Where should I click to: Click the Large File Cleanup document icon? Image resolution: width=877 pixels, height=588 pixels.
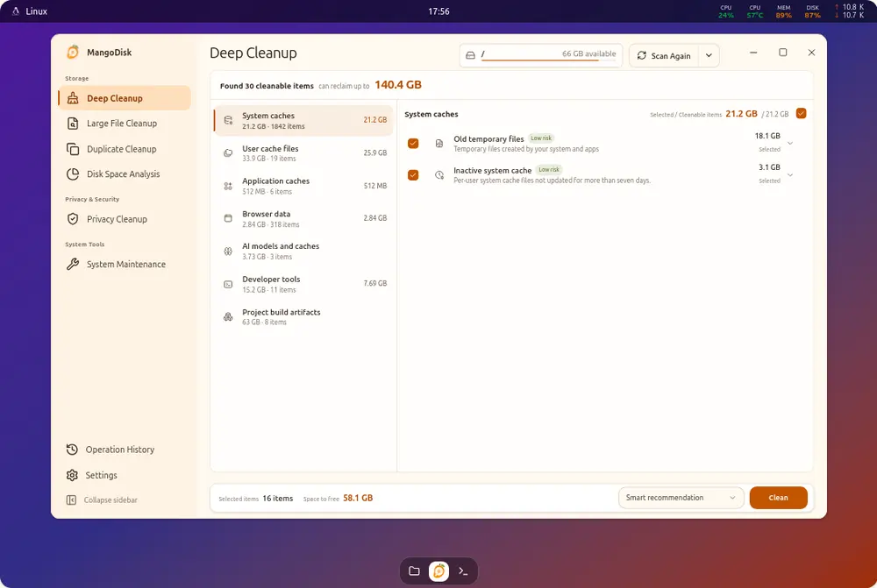click(x=73, y=124)
